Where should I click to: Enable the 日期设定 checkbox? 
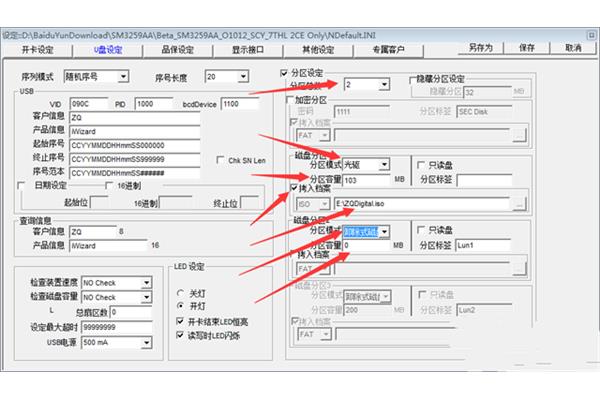(21, 186)
